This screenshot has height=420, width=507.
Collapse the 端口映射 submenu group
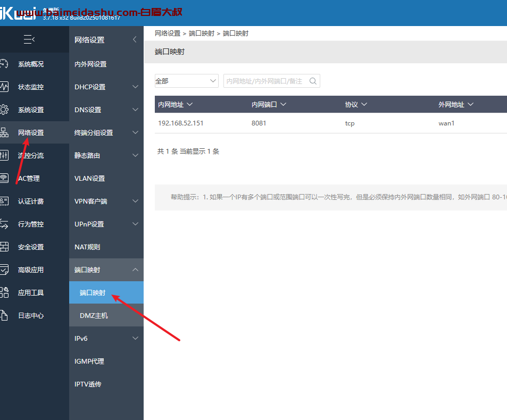pos(136,270)
